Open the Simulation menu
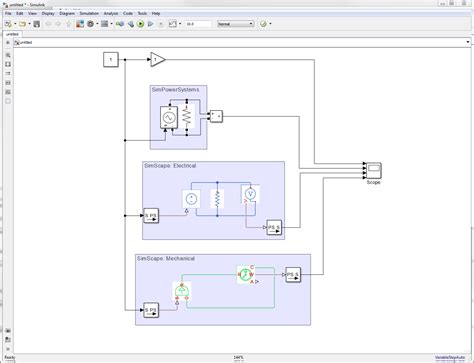The width and height of the screenshot is (474, 363). coord(89,14)
